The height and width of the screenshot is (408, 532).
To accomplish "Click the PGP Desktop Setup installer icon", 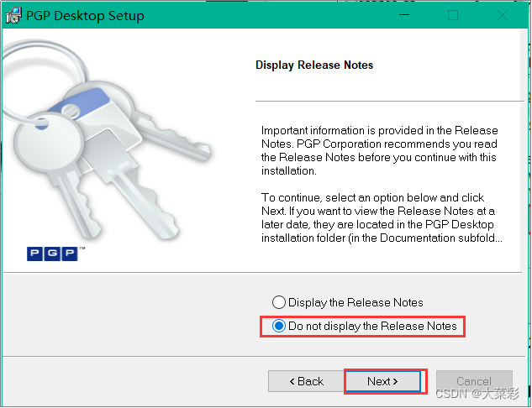I will tap(13, 15).
